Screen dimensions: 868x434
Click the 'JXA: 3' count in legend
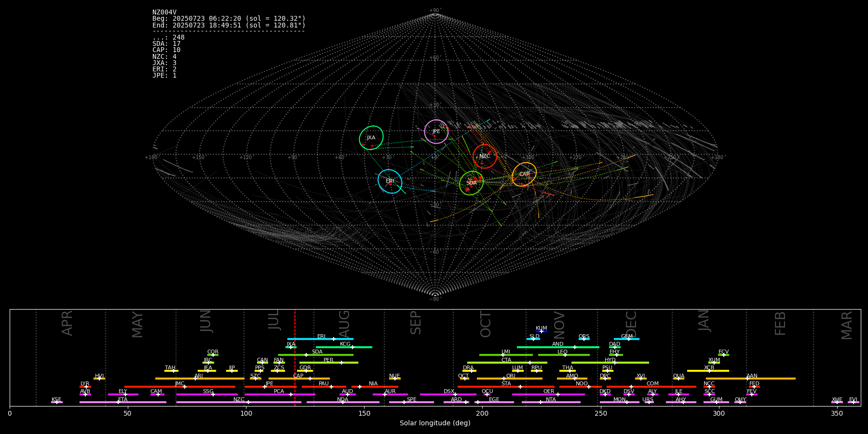pos(164,63)
